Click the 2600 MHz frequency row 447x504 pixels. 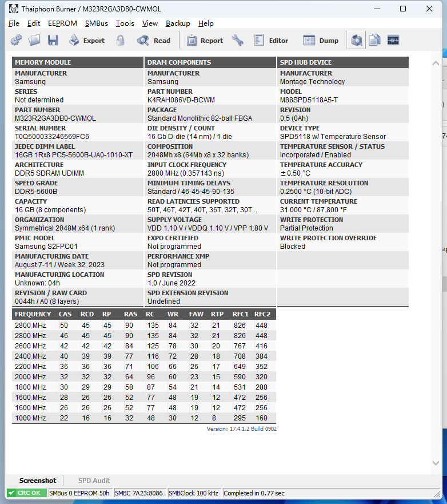144,346
